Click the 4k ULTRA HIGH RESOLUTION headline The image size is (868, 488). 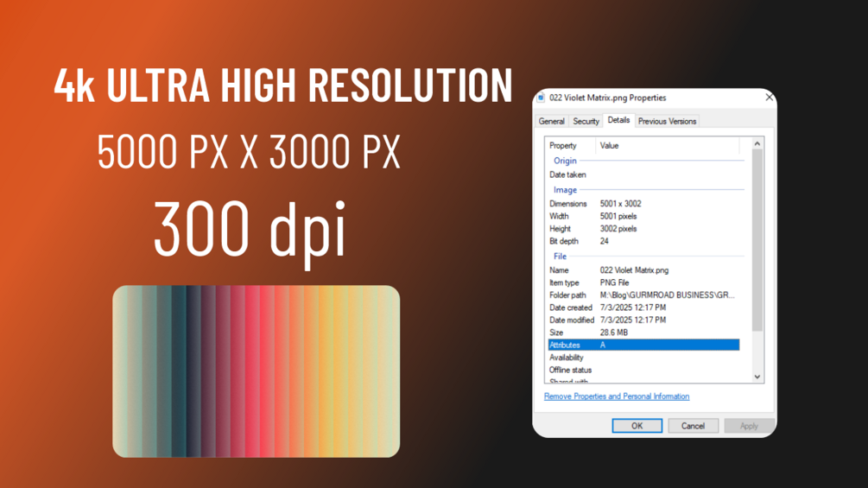[283, 86]
